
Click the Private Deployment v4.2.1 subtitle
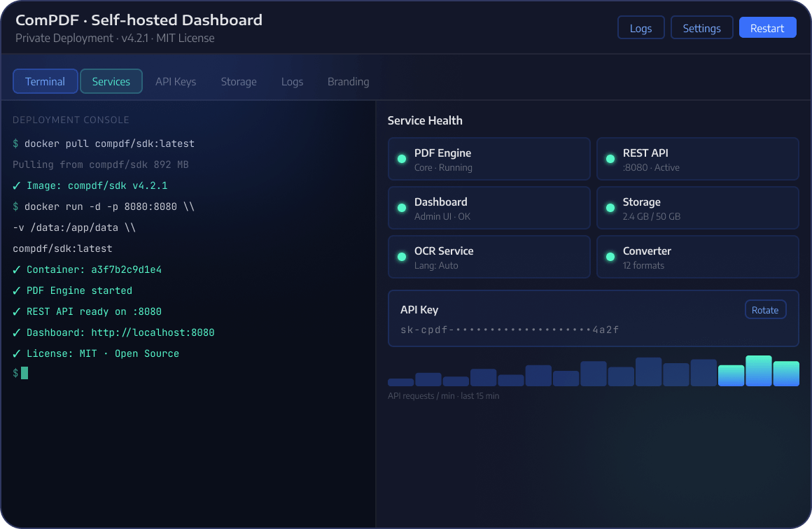(x=115, y=38)
